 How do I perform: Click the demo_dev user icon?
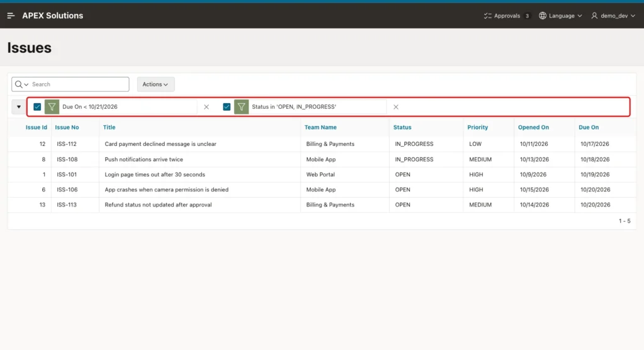click(594, 16)
